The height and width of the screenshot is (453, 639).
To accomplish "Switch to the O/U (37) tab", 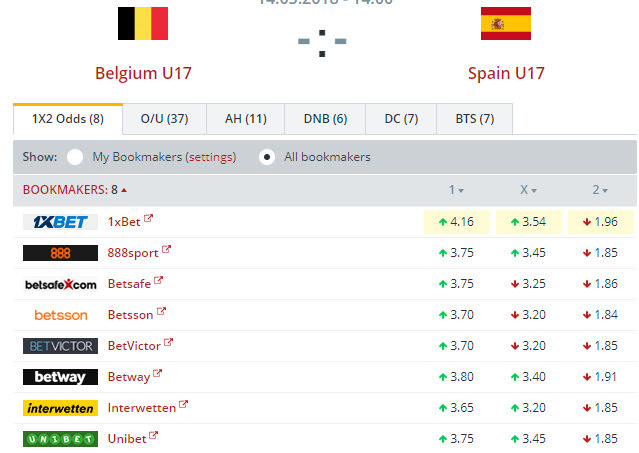I will 165,119.
